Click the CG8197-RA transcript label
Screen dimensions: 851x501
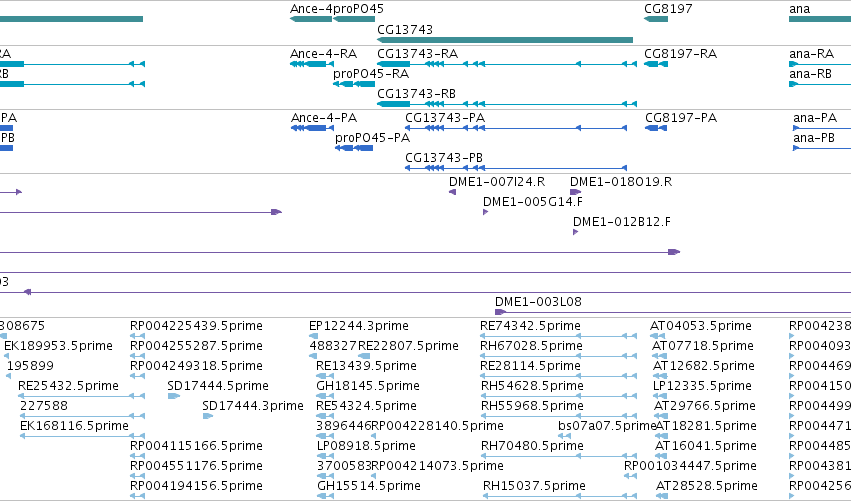(681, 54)
